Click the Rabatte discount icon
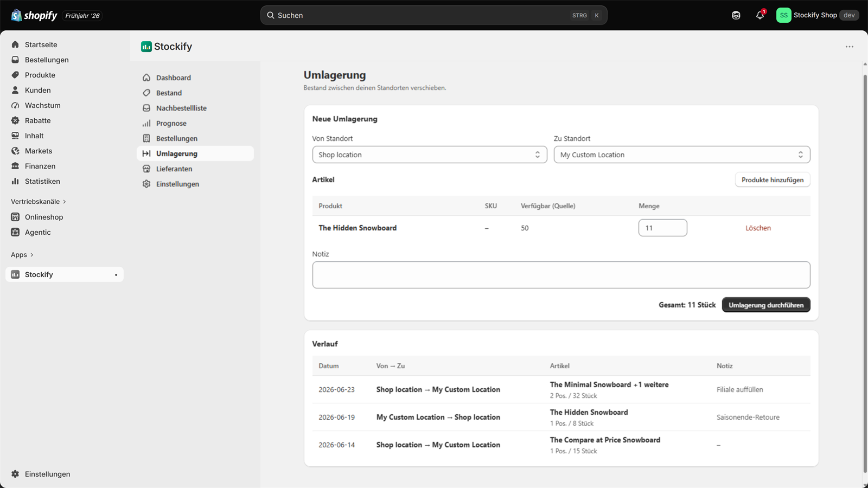Image resolution: width=868 pixels, height=488 pixels. coord(15,120)
